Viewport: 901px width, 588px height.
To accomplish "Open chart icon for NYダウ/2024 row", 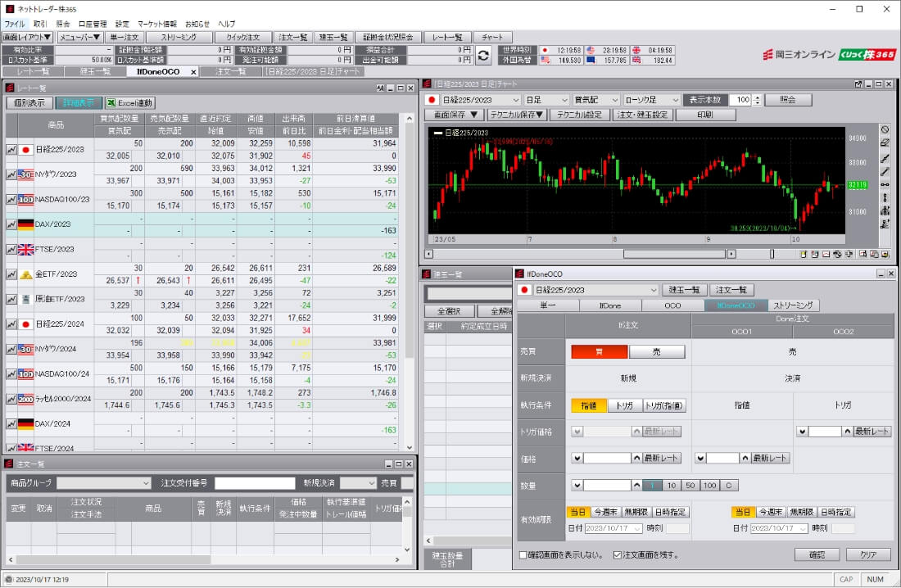I will click(11, 349).
